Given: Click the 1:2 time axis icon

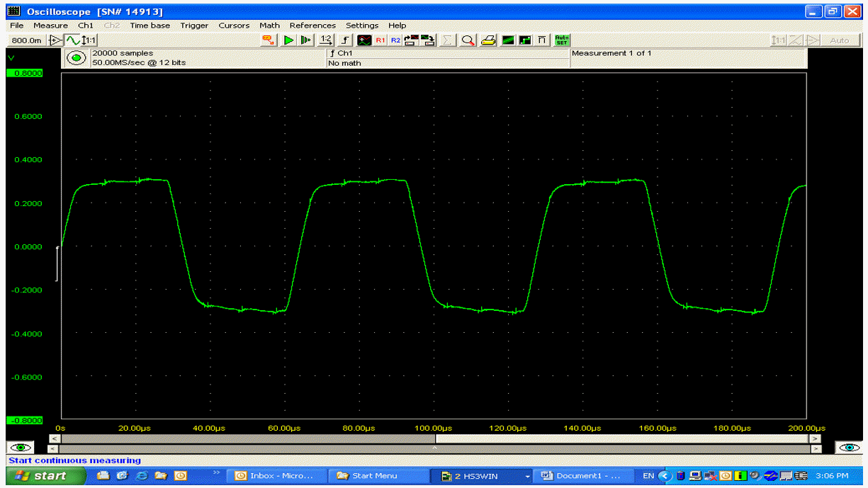Looking at the screenshot, I should pos(326,40).
